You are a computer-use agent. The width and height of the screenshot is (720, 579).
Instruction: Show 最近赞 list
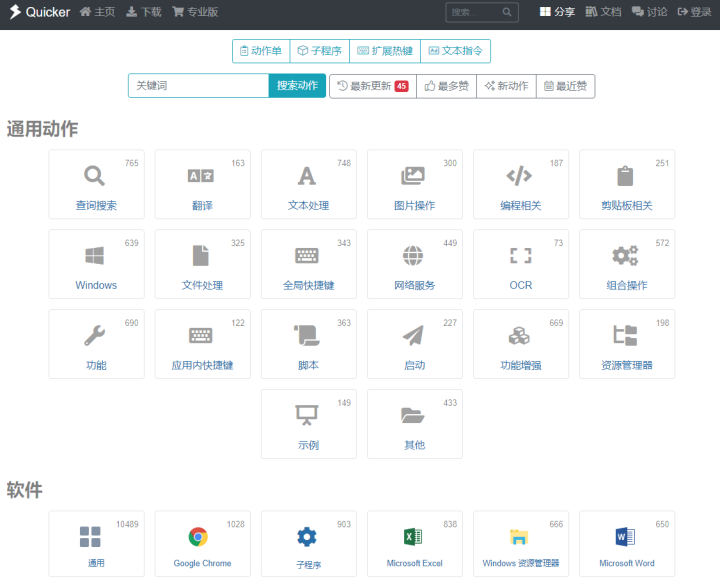point(566,86)
